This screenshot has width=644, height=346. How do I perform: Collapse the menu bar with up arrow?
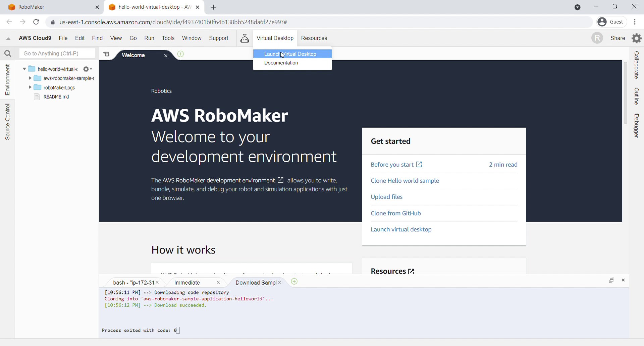click(x=8, y=39)
